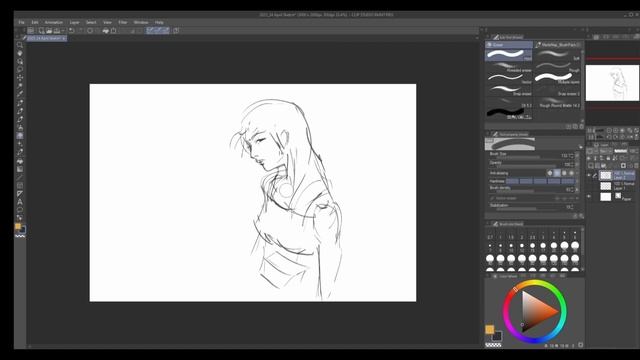Click the Fill icon in command bar
This screenshot has width=640, height=360.
pos(106,31)
